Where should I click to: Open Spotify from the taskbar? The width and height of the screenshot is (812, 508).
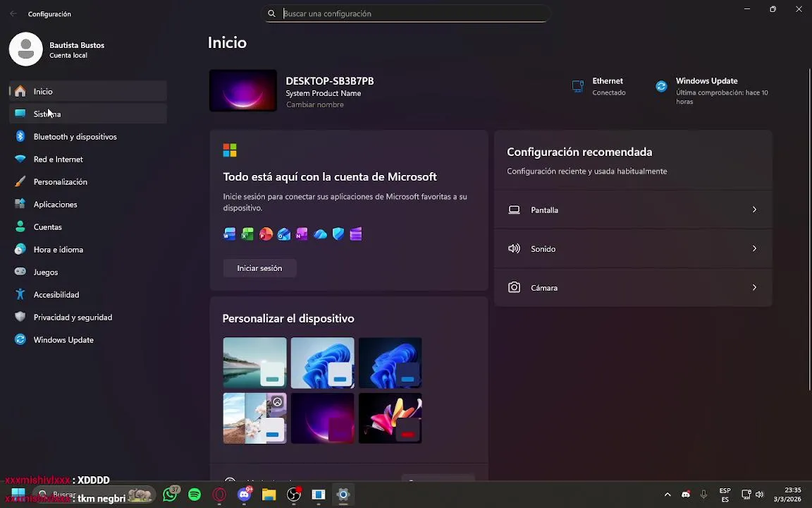195,495
